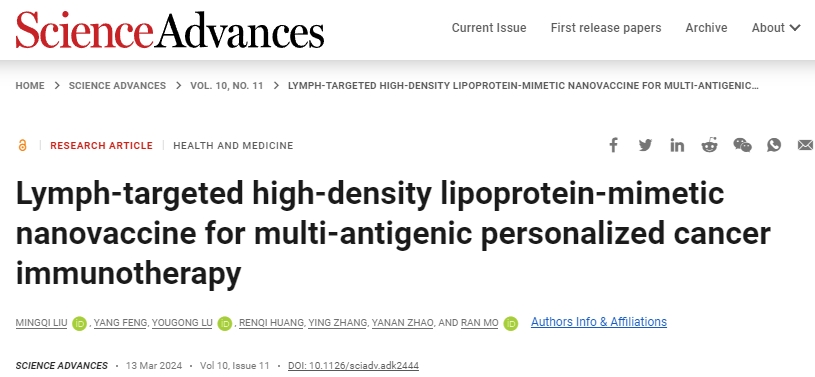
Task: Share article on Reddit
Action: [709, 145]
